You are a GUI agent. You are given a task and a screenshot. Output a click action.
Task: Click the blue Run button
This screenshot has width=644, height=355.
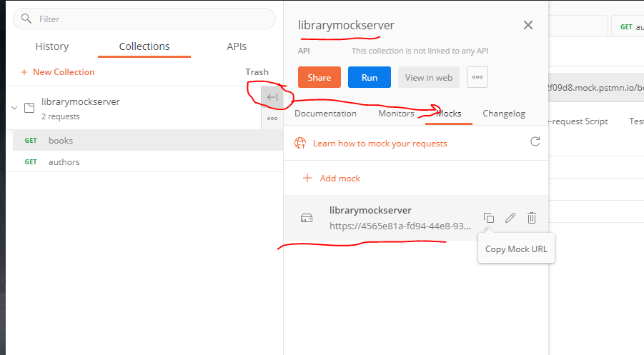click(x=370, y=77)
